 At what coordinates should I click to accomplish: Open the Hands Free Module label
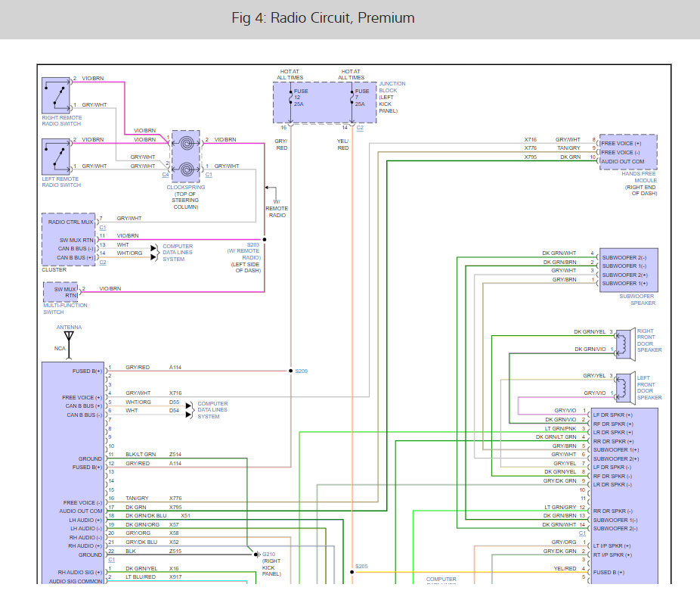coord(640,177)
